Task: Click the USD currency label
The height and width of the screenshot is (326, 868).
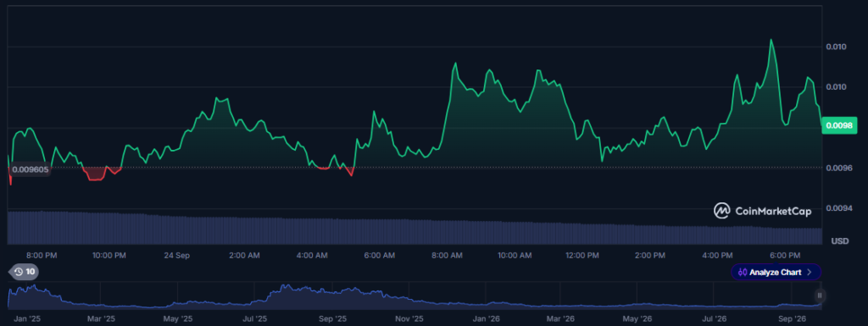Action: [x=840, y=241]
